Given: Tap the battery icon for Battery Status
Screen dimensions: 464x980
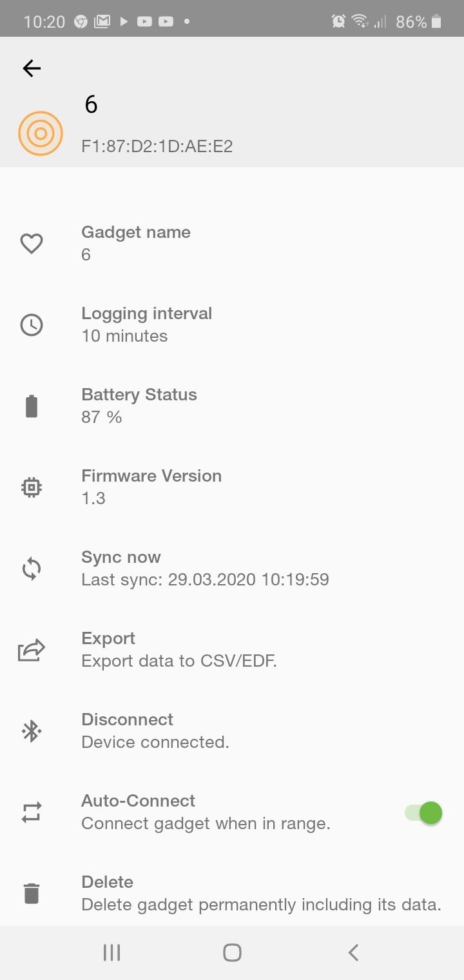Looking at the screenshot, I should (x=32, y=406).
